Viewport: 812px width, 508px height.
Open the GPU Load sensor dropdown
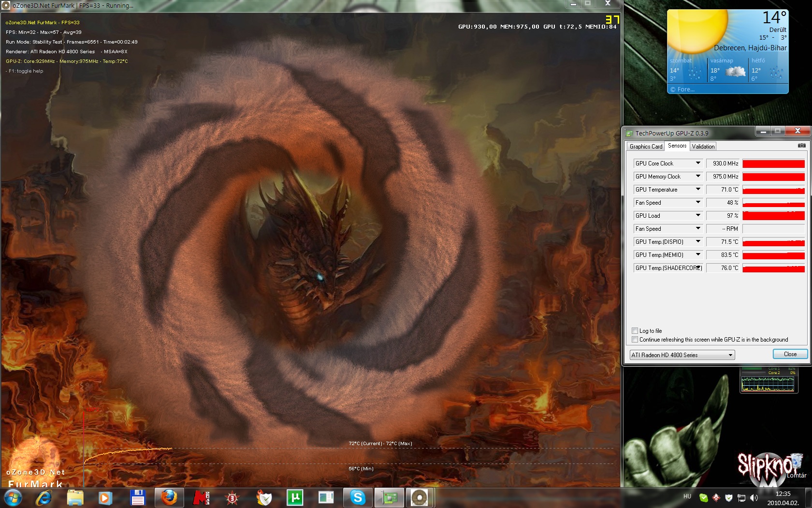coord(698,215)
